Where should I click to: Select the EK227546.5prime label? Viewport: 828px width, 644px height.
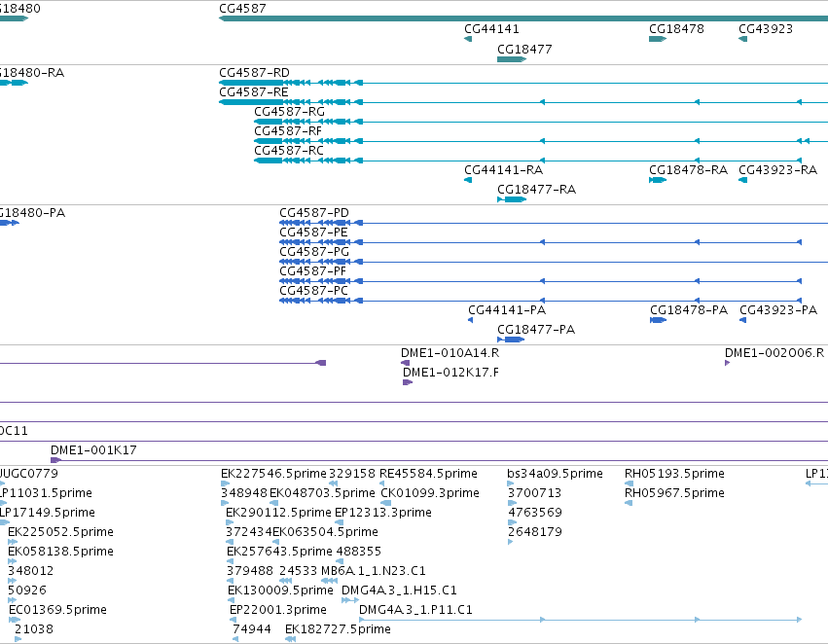tap(273, 474)
